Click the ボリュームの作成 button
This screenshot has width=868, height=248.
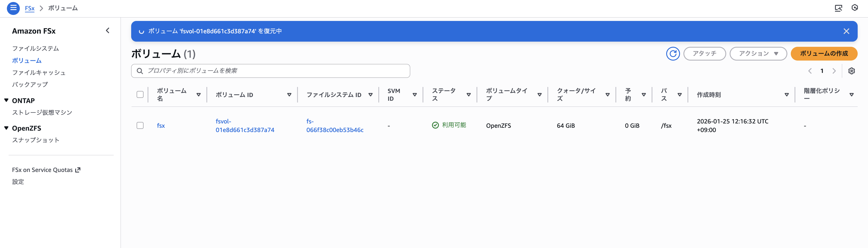pyautogui.click(x=824, y=54)
